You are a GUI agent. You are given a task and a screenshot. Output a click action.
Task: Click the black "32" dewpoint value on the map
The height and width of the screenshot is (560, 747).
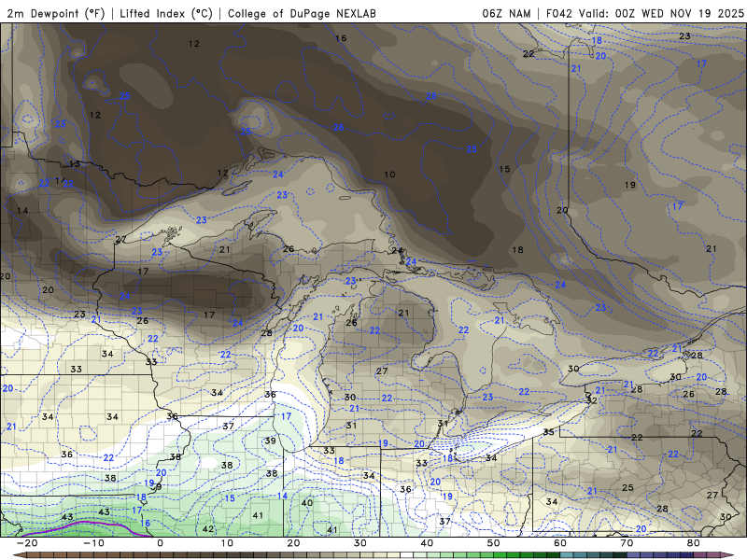point(592,401)
